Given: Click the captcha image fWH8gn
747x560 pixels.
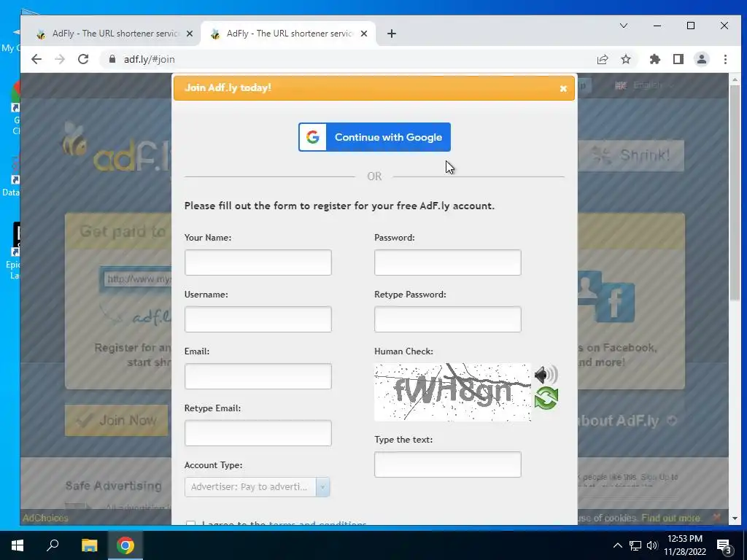Looking at the screenshot, I should tap(452, 392).
